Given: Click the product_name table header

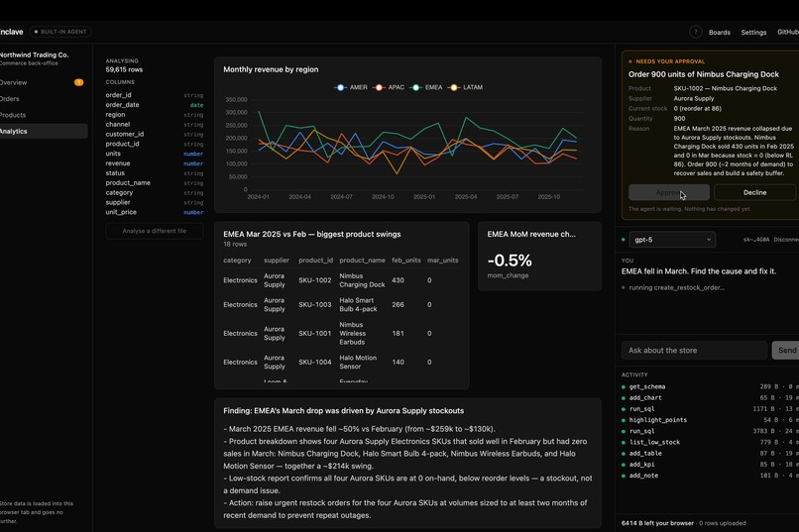Looking at the screenshot, I should 362,261.
